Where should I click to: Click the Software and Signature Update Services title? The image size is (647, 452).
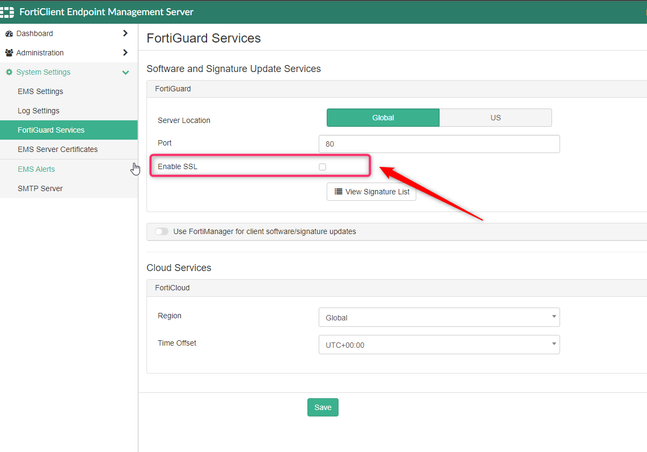(x=234, y=69)
